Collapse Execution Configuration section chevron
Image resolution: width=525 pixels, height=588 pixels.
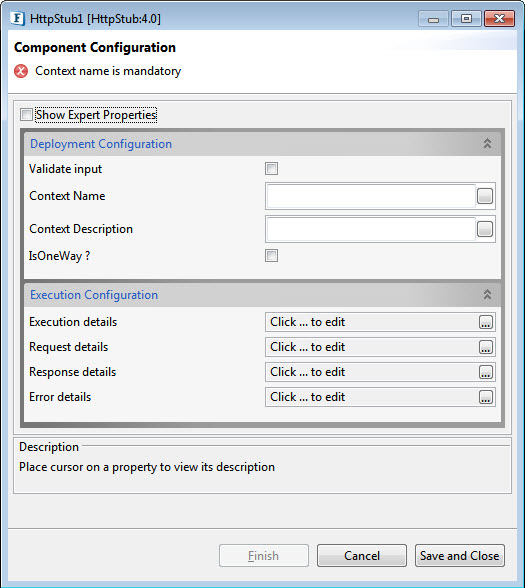[487, 294]
